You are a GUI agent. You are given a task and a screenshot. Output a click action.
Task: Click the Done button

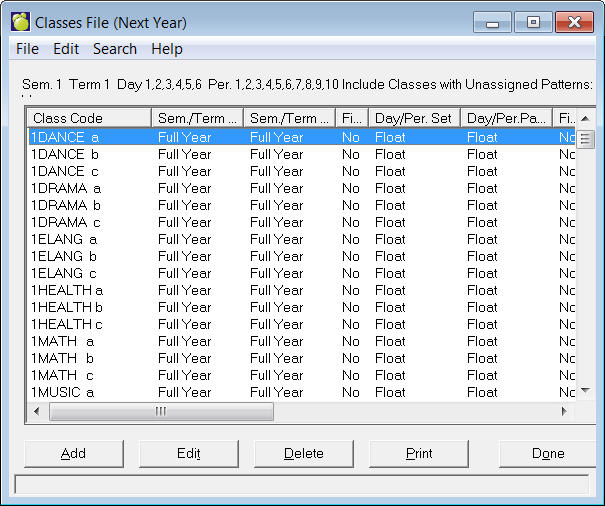point(548,453)
